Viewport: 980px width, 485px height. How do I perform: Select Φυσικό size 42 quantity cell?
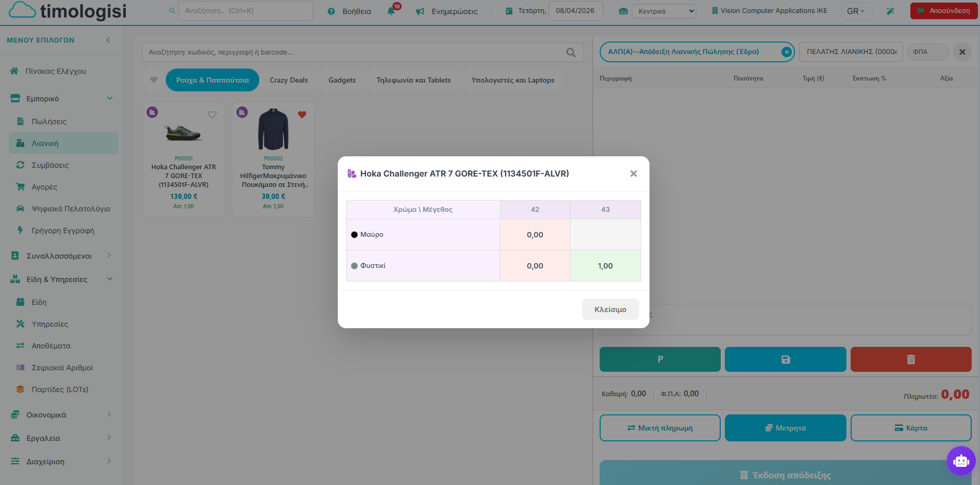535,266
